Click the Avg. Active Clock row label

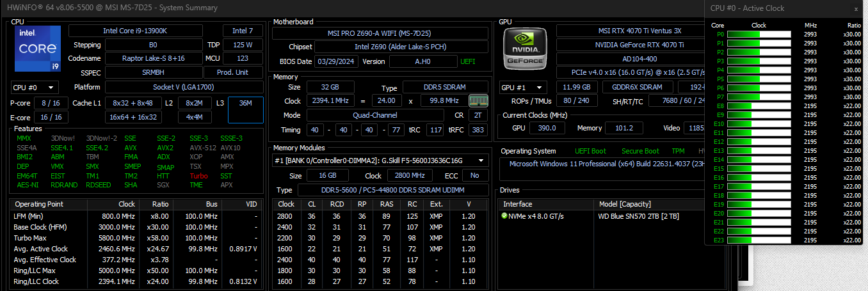(41, 249)
